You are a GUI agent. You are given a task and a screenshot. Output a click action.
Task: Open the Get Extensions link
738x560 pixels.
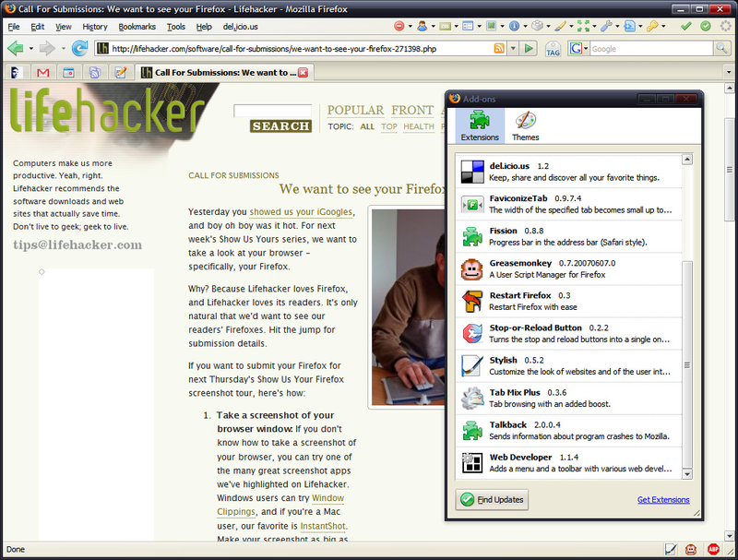663,500
